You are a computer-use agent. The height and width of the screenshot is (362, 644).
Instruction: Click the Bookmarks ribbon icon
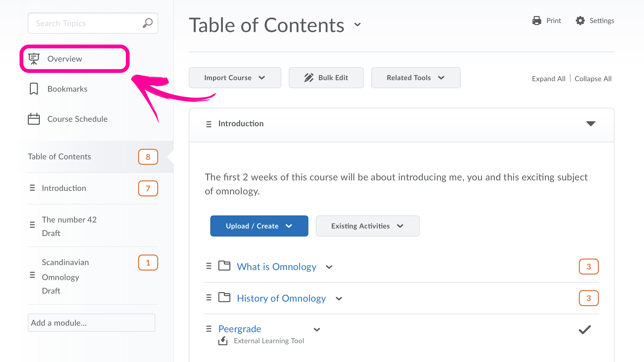coord(34,89)
